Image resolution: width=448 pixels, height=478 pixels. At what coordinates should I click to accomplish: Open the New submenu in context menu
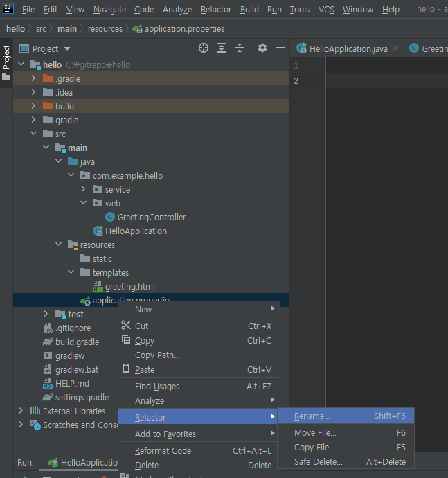(x=199, y=310)
